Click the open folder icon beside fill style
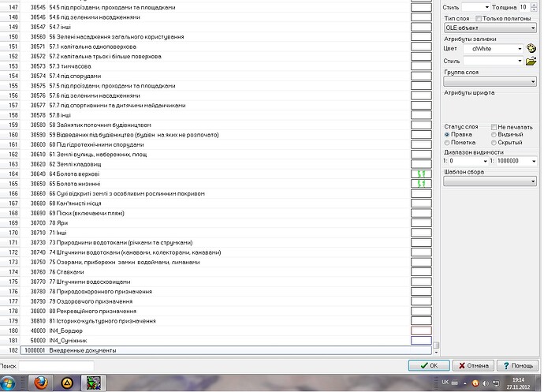The width and height of the screenshot is (544, 392). [x=531, y=62]
